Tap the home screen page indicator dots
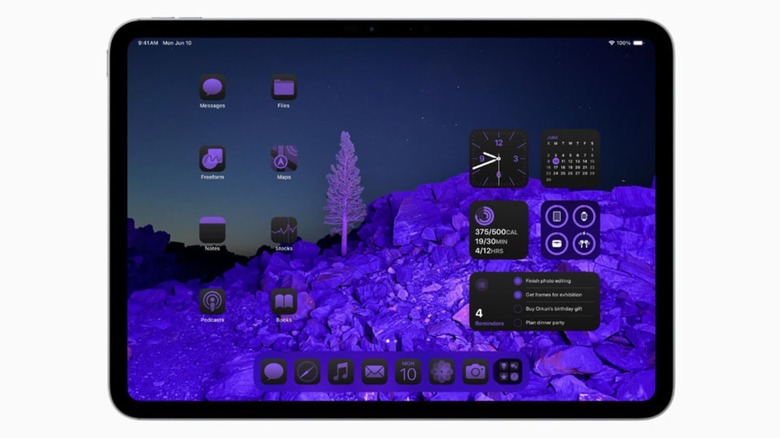This screenshot has height=438, width=780. click(391, 341)
